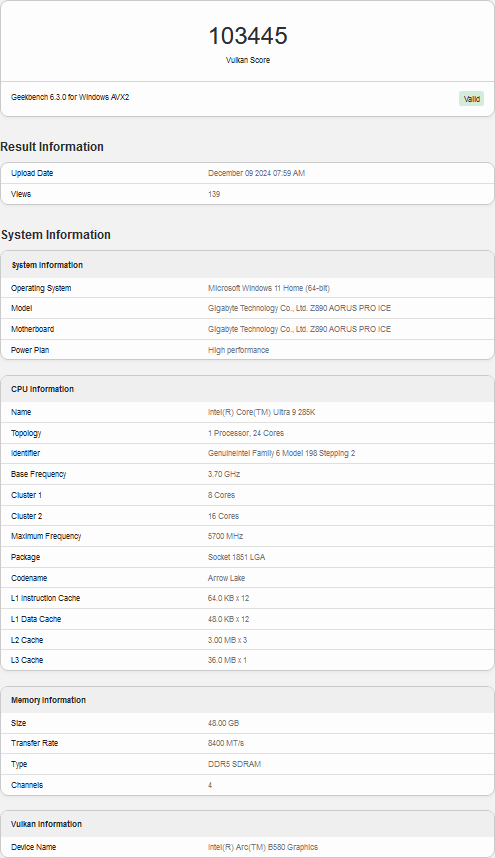Click the Transfer Rate row label
The width and height of the screenshot is (495, 858).
pos(34,744)
